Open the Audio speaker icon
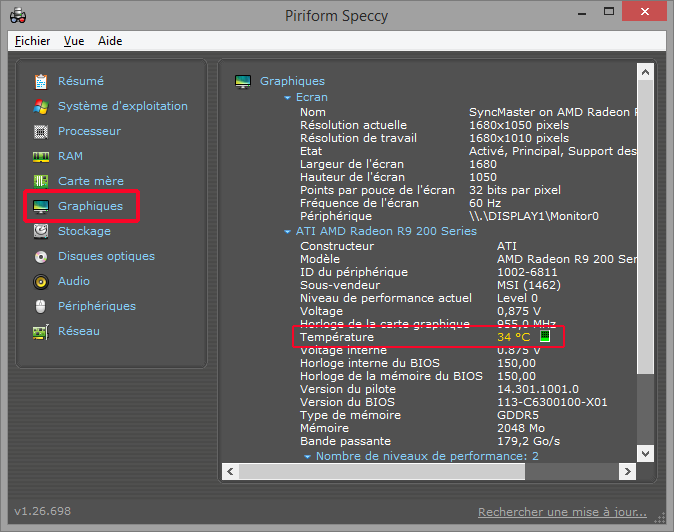Viewport: 674px width, 532px height. [x=41, y=281]
